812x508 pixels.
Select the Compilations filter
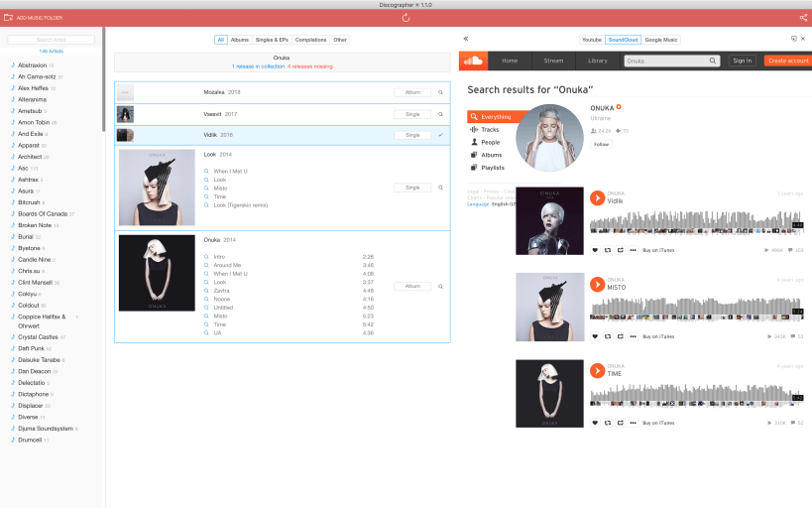click(310, 40)
